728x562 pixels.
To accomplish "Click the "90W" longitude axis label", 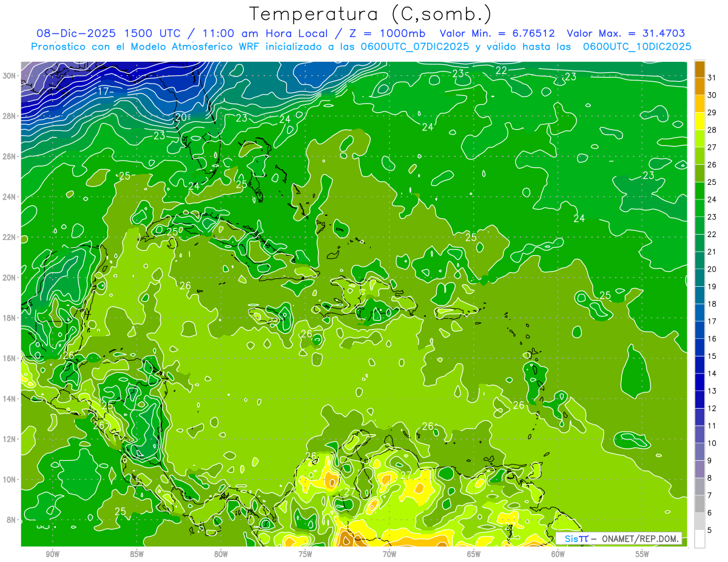I will (53, 554).
